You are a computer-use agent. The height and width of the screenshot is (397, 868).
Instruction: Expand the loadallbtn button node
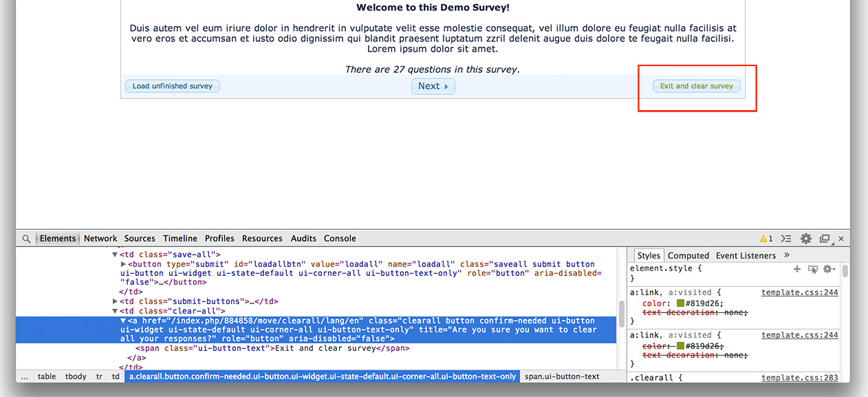(x=124, y=264)
